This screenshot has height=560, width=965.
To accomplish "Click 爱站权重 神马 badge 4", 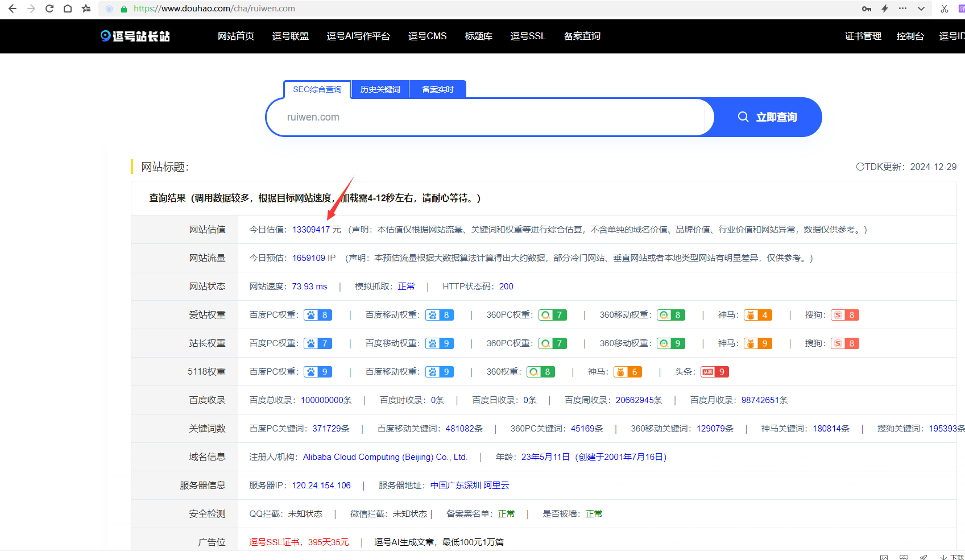I will pos(758,314).
